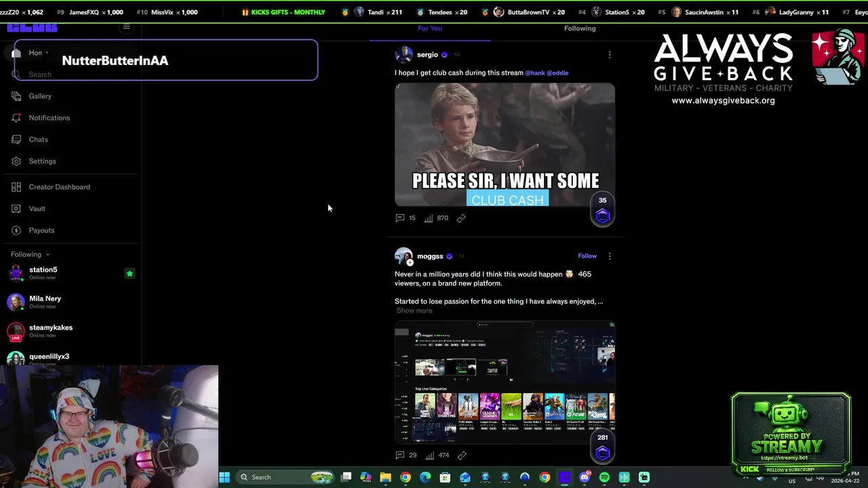Open the @hank mention link

(x=535, y=73)
